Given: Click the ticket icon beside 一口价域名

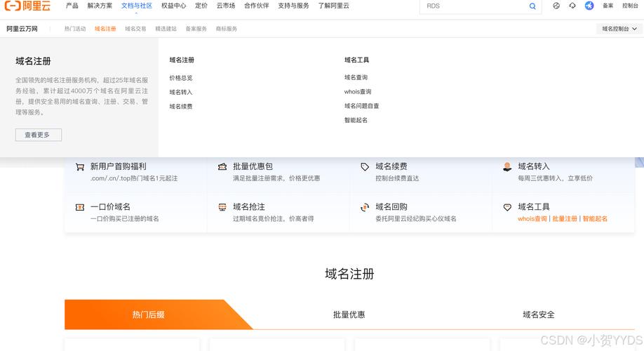Looking at the screenshot, I should click(x=80, y=207).
